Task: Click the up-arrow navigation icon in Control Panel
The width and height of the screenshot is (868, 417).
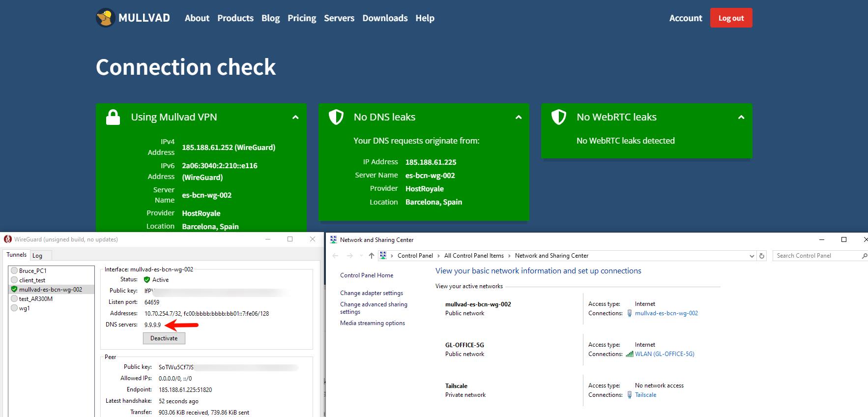Action: point(372,256)
